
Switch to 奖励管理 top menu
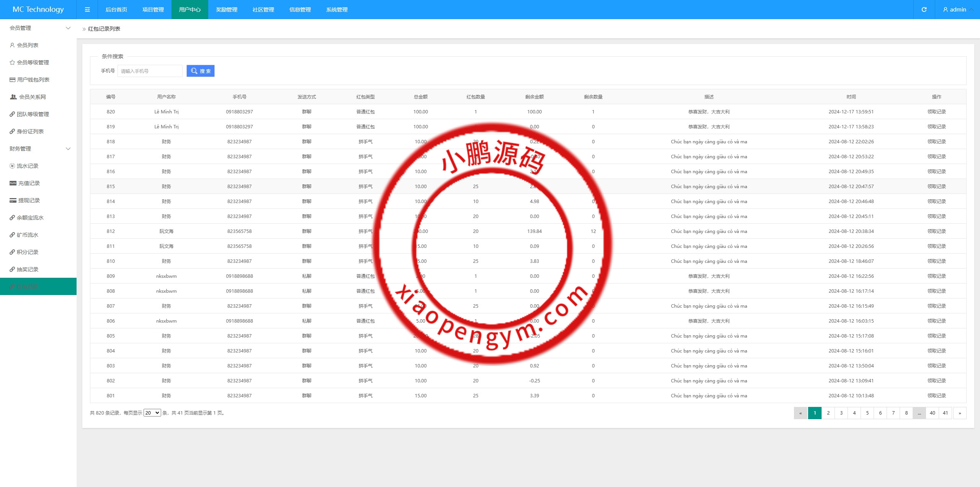coord(226,10)
